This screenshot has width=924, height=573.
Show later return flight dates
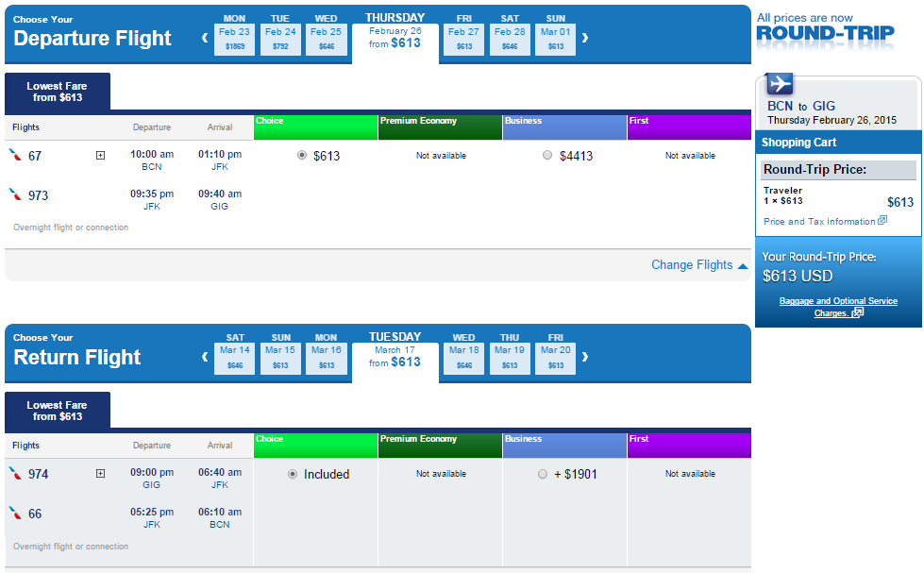(584, 357)
